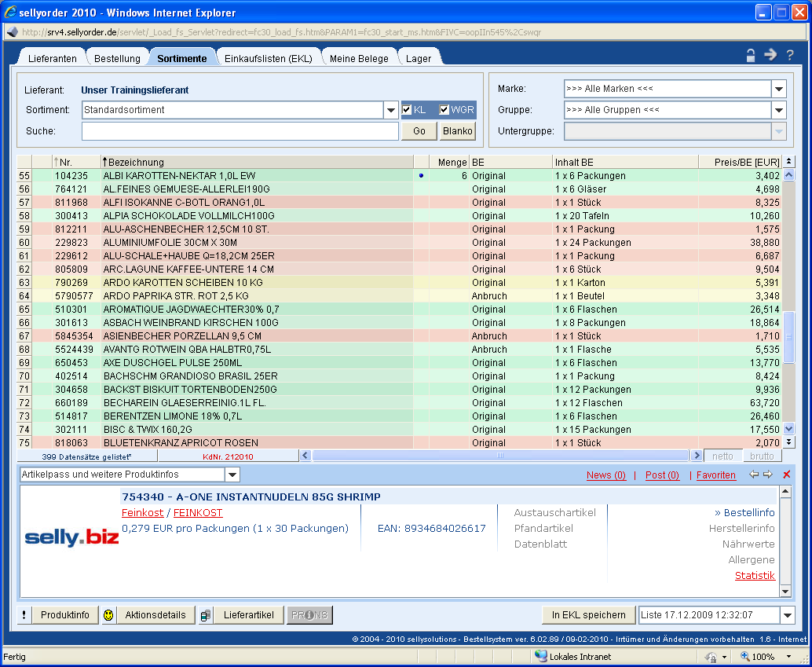Expand the Sortiment dropdown
Image resolution: width=812 pixels, height=667 pixels.
tap(391, 110)
